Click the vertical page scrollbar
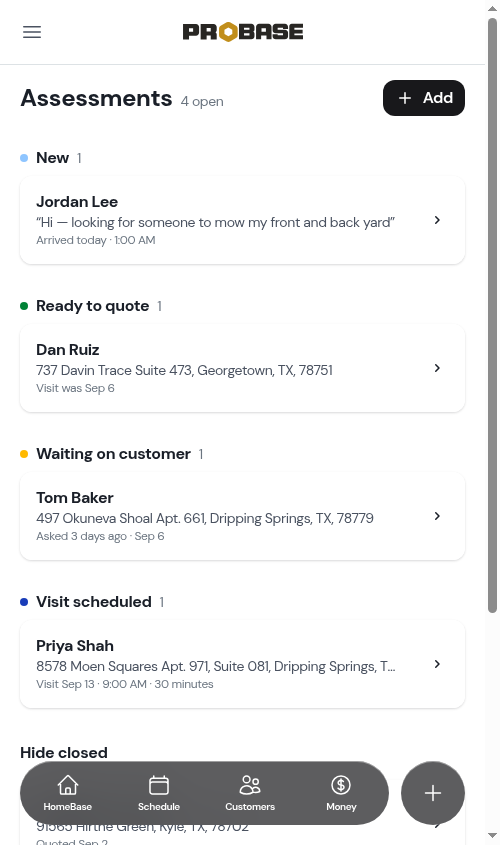Image resolution: width=500 pixels, height=845 pixels. coord(492,315)
